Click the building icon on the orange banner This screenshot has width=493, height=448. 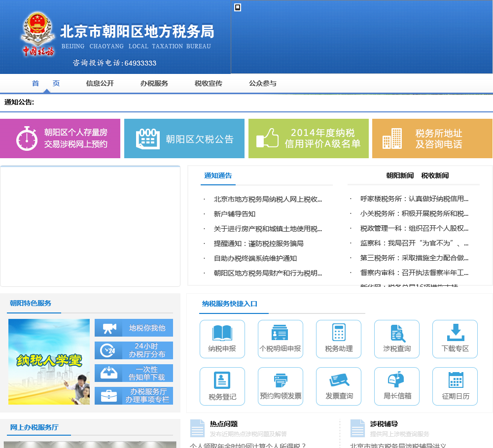click(x=392, y=138)
